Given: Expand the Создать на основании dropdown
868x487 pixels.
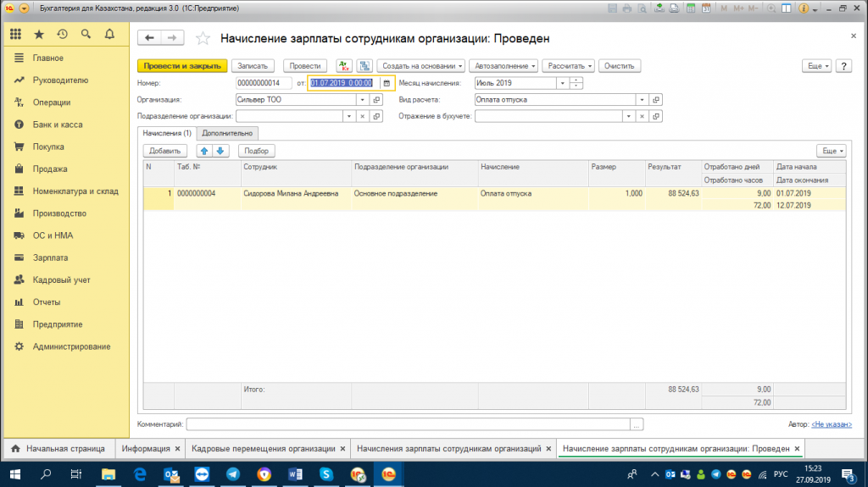Looking at the screenshot, I should 421,66.
